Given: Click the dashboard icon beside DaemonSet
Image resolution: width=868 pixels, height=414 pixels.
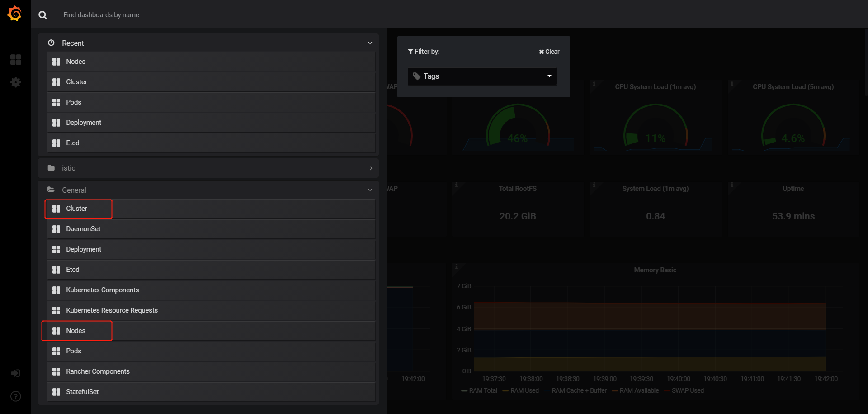Looking at the screenshot, I should point(56,229).
